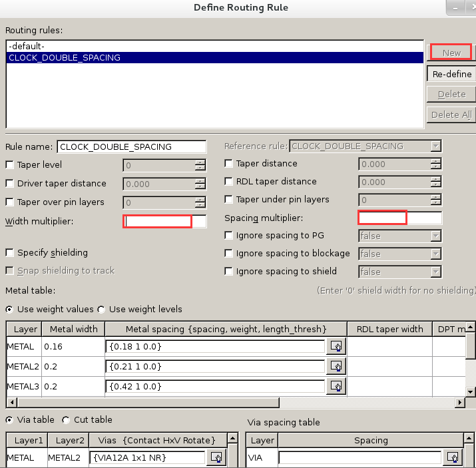Check the RDL taper distance option

pos(228,181)
